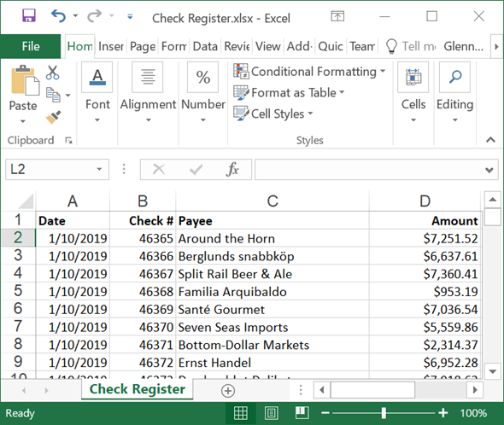The width and height of the screenshot is (504, 425).
Task: Select cell containing Around the Horn
Action: click(x=273, y=239)
